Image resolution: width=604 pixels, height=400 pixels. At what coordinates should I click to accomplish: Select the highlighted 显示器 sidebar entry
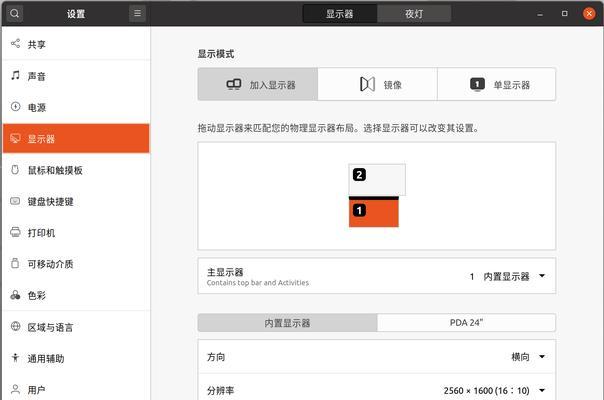point(76,138)
